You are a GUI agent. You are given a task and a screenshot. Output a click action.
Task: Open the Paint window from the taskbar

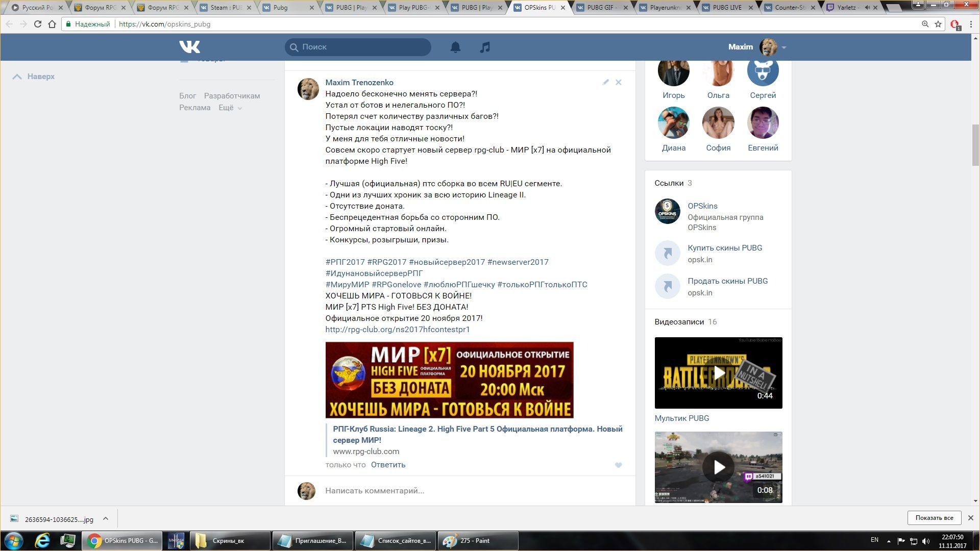tap(478, 541)
